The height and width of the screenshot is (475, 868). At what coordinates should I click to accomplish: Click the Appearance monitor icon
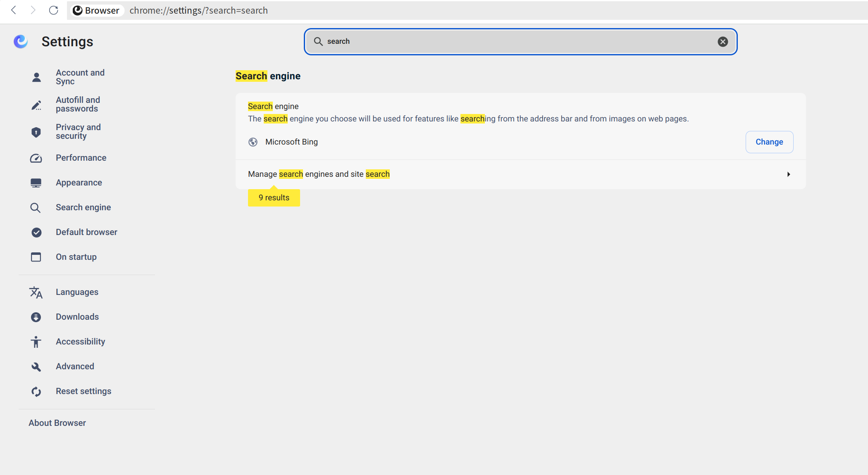(x=36, y=183)
